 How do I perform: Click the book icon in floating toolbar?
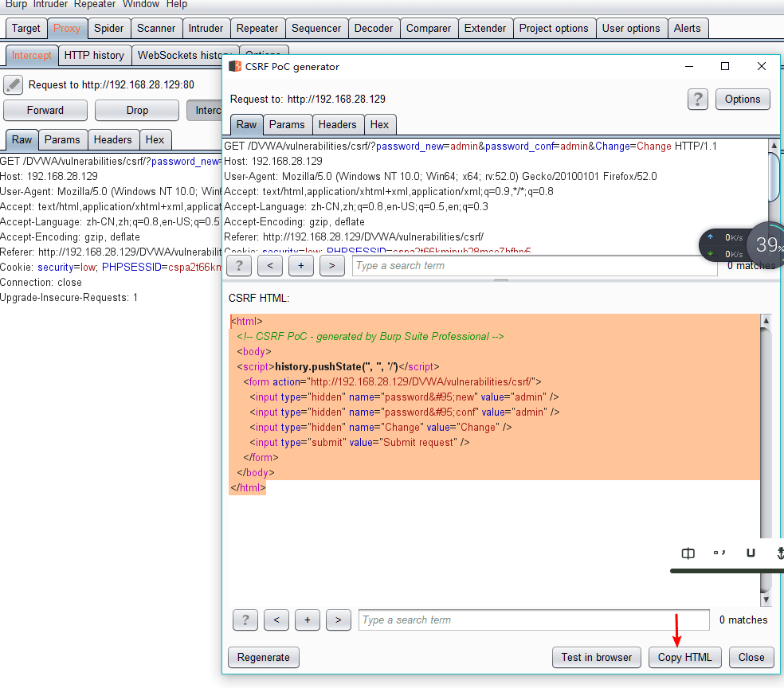click(x=688, y=553)
